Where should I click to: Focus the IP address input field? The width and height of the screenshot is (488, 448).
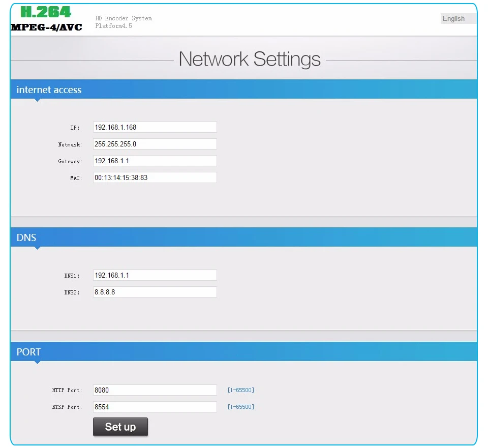(x=155, y=127)
